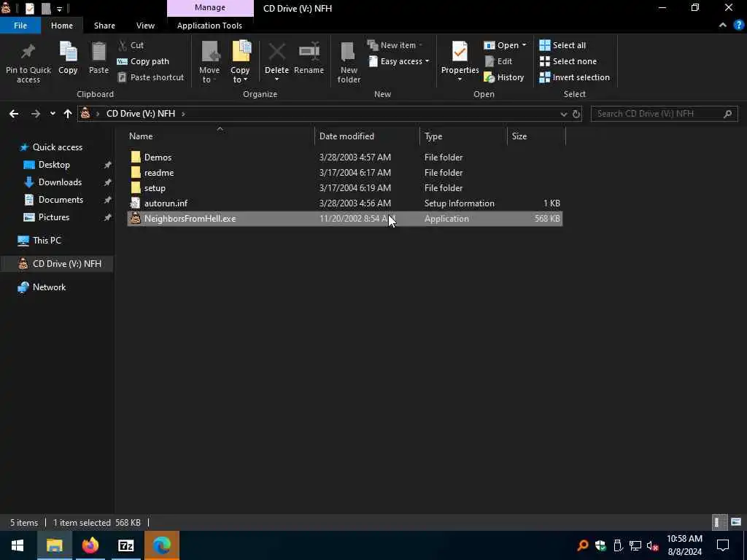Screen dimensions: 747x560
Task: Open Quick access in navigation pane
Action: pos(57,147)
